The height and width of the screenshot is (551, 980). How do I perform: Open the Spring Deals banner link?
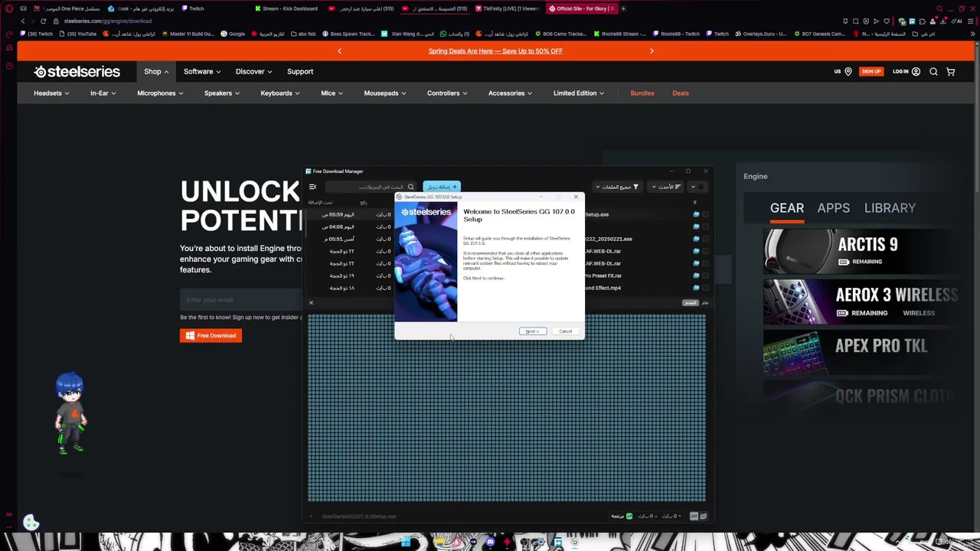click(x=495, y=51)
